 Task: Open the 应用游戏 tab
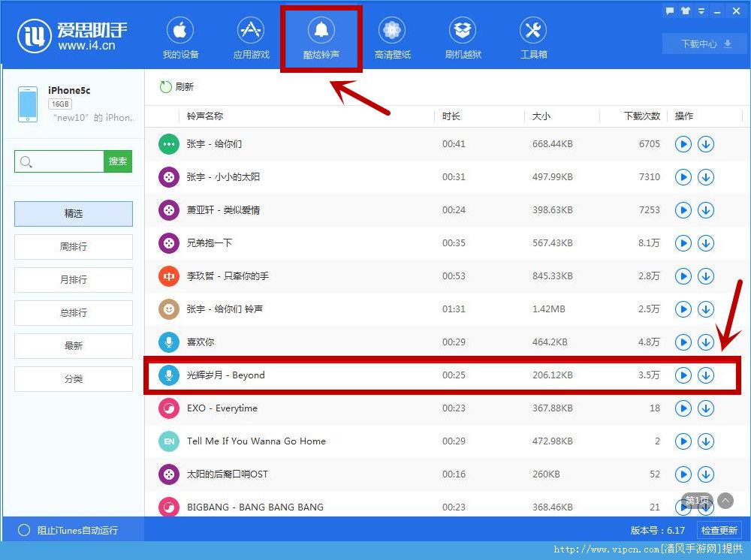pyautogui.click(x=251, y=38)
